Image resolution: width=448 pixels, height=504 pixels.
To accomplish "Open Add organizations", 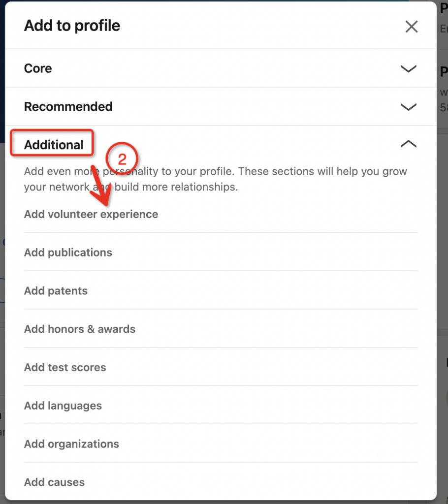I will point(71,444).
